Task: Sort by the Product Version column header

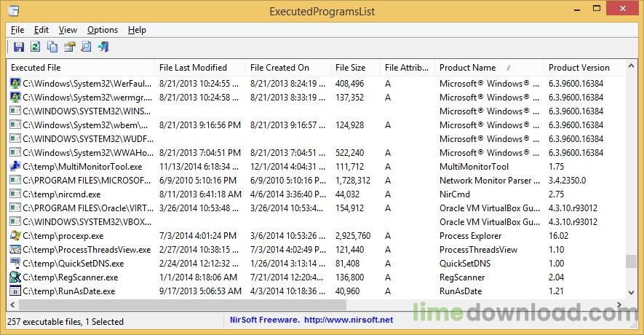Action: 584,68
